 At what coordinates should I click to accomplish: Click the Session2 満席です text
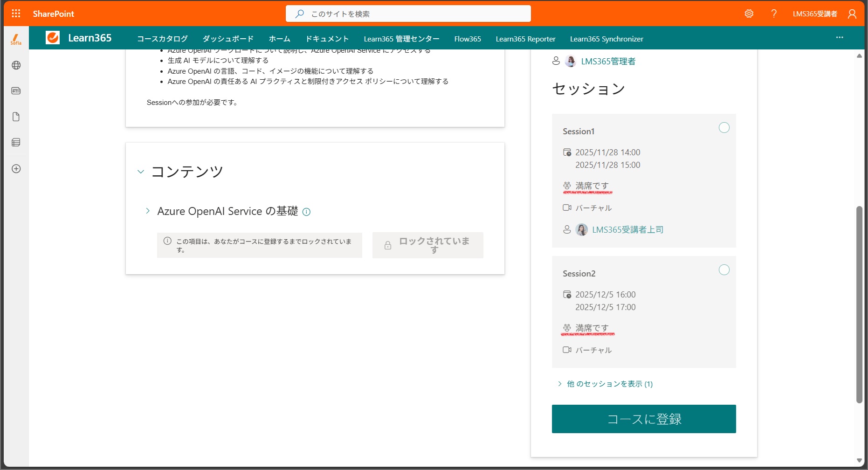592,328
